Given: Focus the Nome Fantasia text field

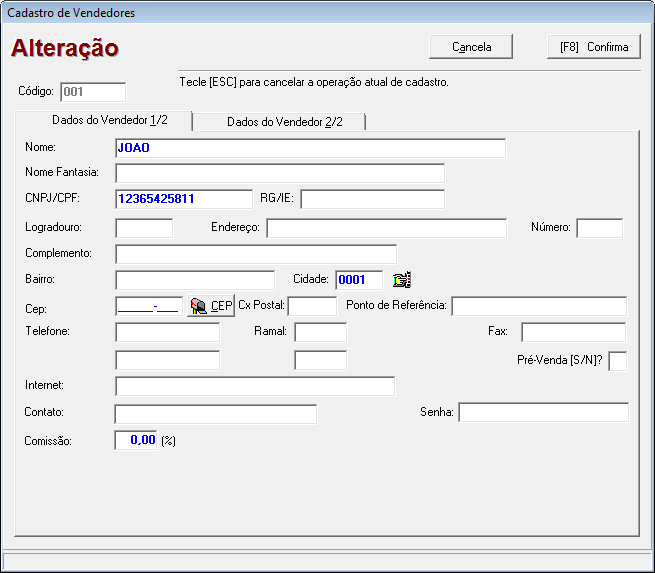Looking at the screenshot, I should click(x=279, y=173).
